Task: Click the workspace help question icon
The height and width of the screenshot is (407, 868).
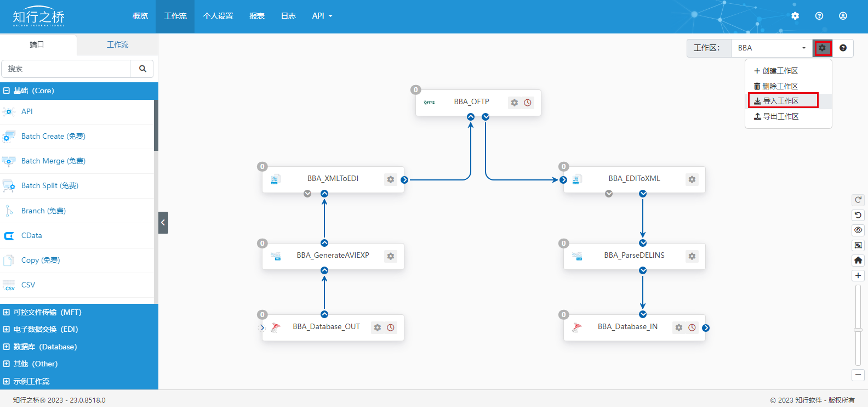Action: [x=843, y=48]
